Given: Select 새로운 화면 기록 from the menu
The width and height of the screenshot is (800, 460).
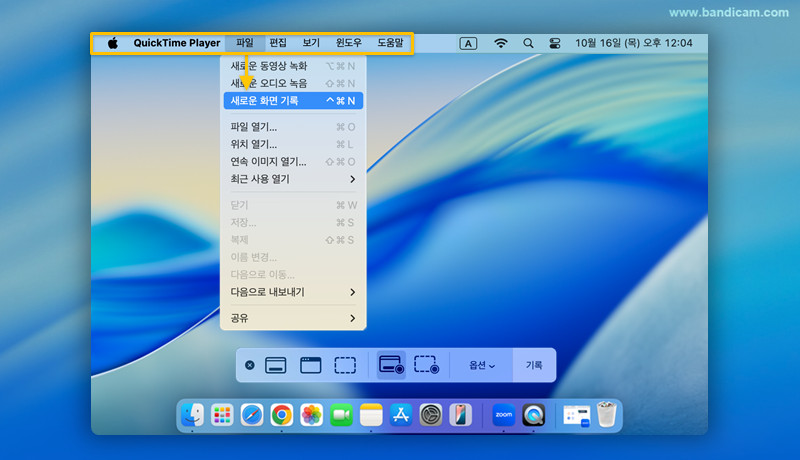Looking at the screenshot, I should [292, 101].
